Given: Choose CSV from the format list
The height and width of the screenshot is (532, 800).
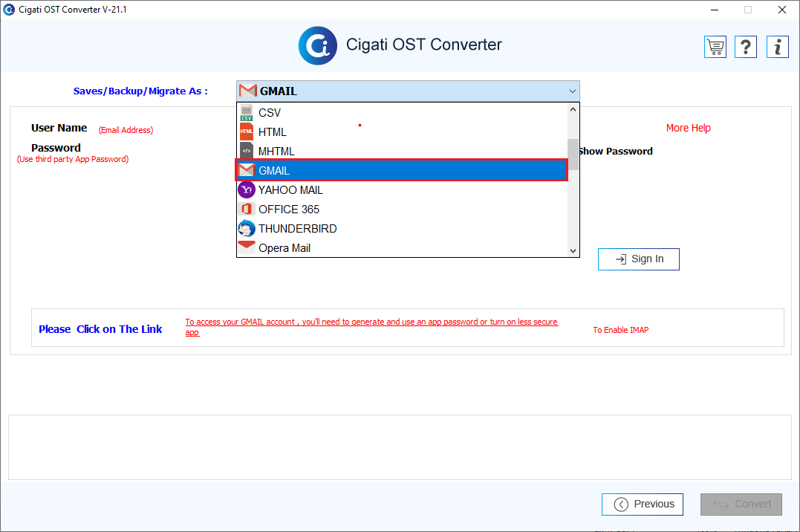Looking at the screenshot, I should [x=402, y=113].
